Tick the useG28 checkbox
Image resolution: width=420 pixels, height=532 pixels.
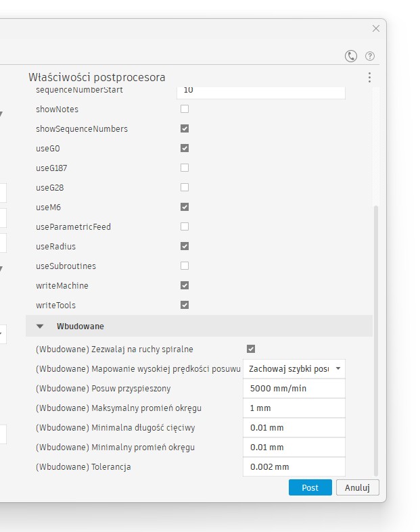(185, 187)
